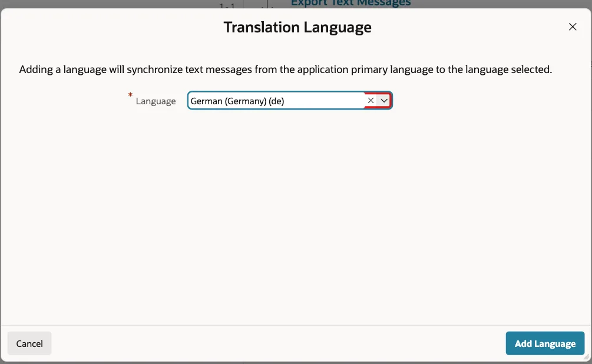Close the Translation Language dialog with X

(573, 27)
